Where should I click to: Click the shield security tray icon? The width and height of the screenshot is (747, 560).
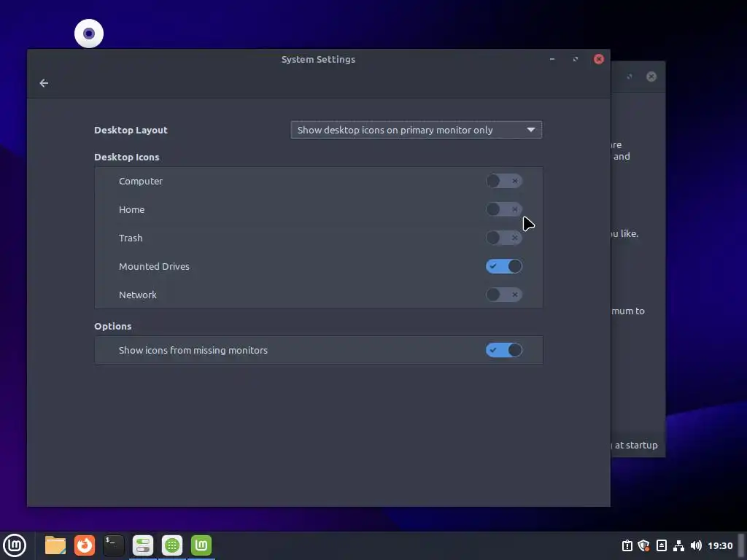(643, 545)
